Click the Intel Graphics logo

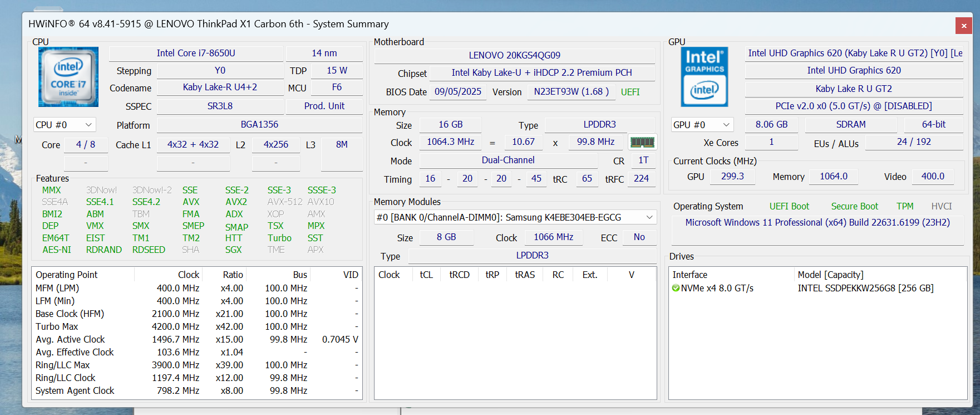[704, 77]
